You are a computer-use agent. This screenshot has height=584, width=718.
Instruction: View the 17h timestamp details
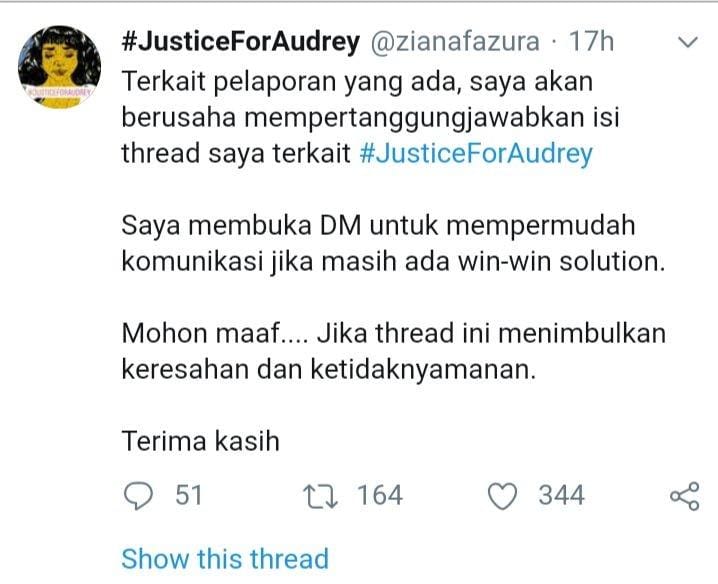click(x=591, y=42)
